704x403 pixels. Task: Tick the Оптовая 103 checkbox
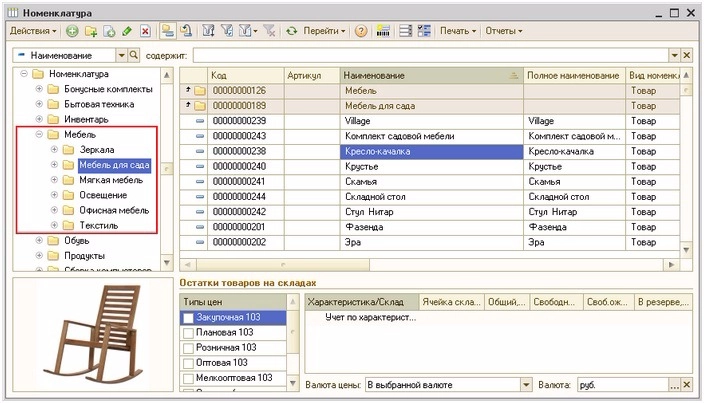[188, 362]
